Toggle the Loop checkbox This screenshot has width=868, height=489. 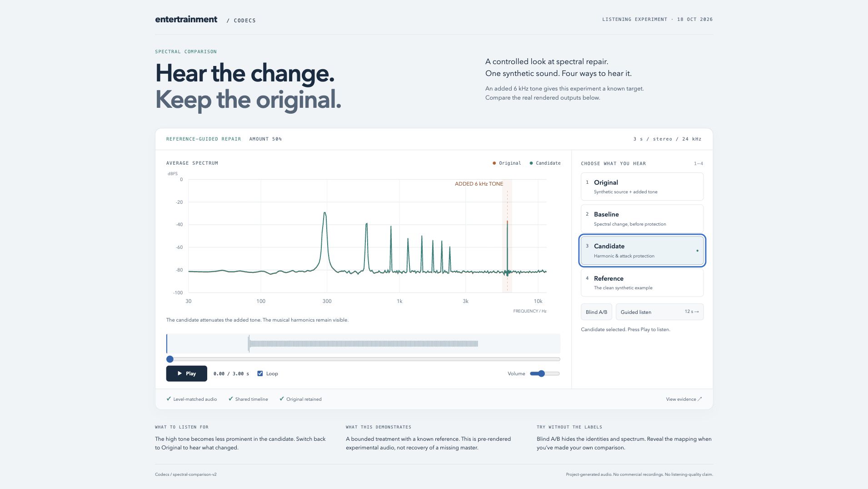click(x=260, y=373)
